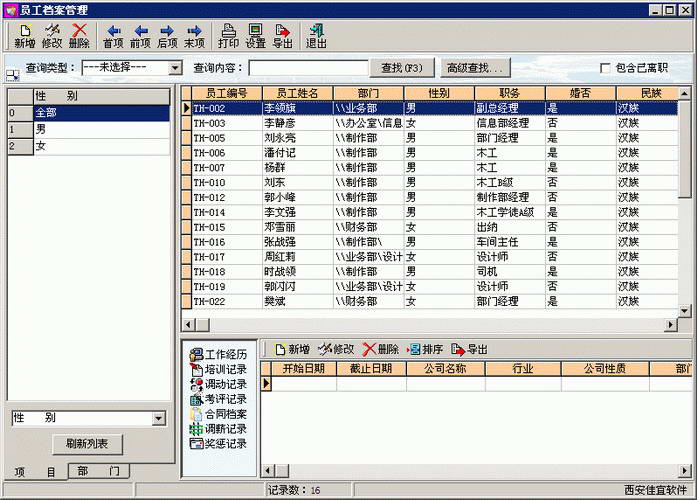Open the 查询类型 dropdown
Image resolution: width=697 pixels, height=500 pixels.
click(176, 68)
